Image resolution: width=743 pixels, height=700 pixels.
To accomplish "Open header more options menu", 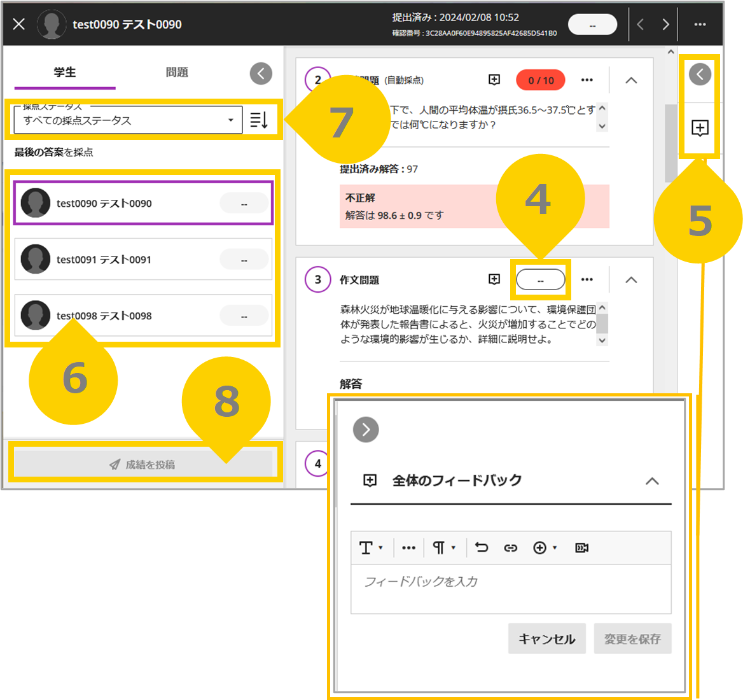I will click(x=700, y=25).
